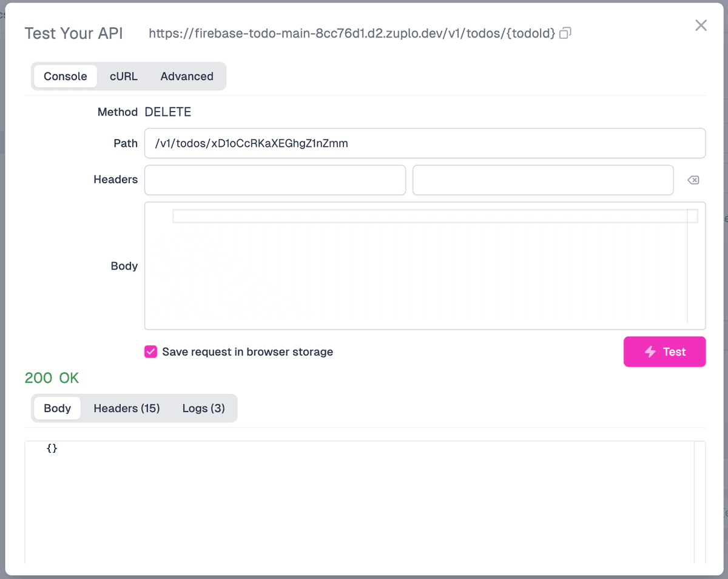Select the response Body tab
Image resolution: width=728 pixels, height=579 pixels.
56,408
